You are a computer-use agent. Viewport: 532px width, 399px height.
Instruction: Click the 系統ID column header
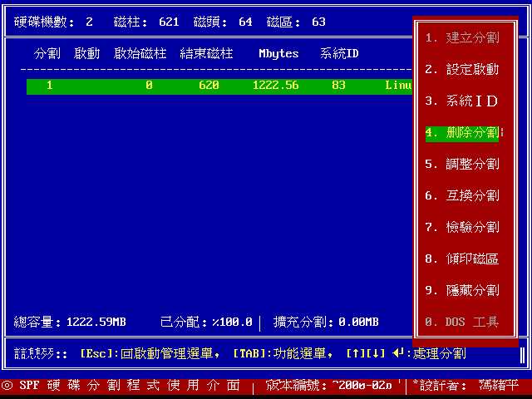coord(339,54)
